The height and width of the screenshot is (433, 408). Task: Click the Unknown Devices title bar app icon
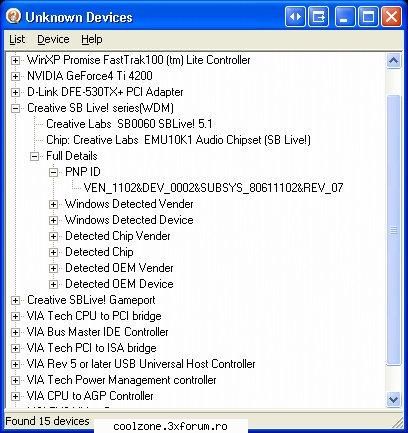click(x=14, y=16)
